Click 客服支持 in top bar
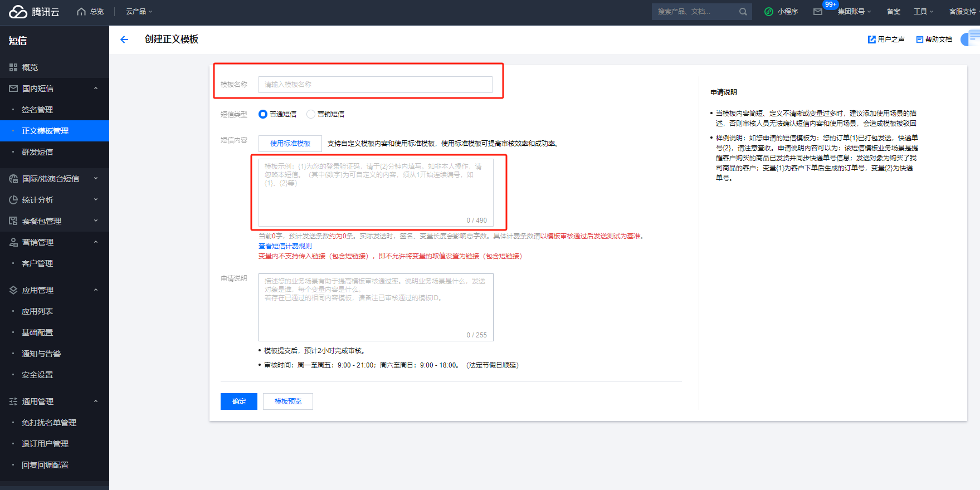Image resolution: width=980 pixels, height=490 pixels. pos(962,12)
